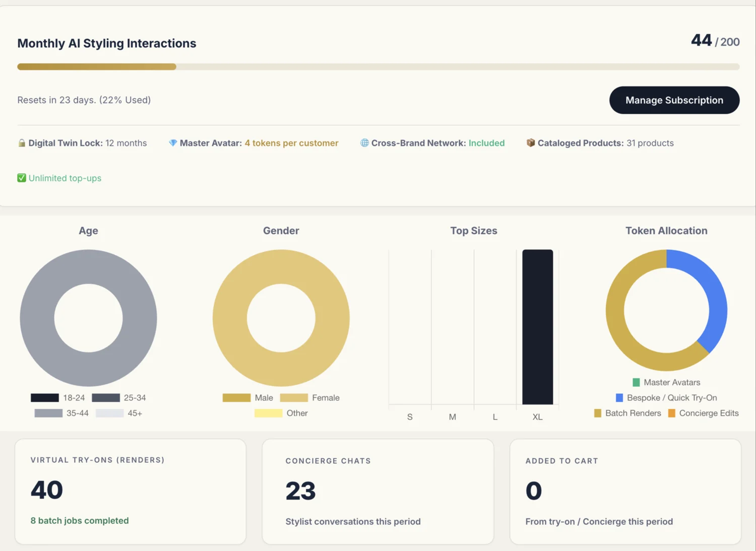Screen dimensions: 756x551
Task: Click 'From try-on / Concierge this period' caption
Action: click(599, 521)
